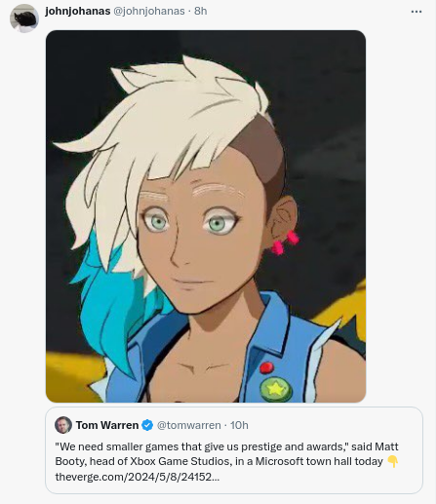Click the pointing-down hand emoji
436x504 pixels.
coord(393,461)
